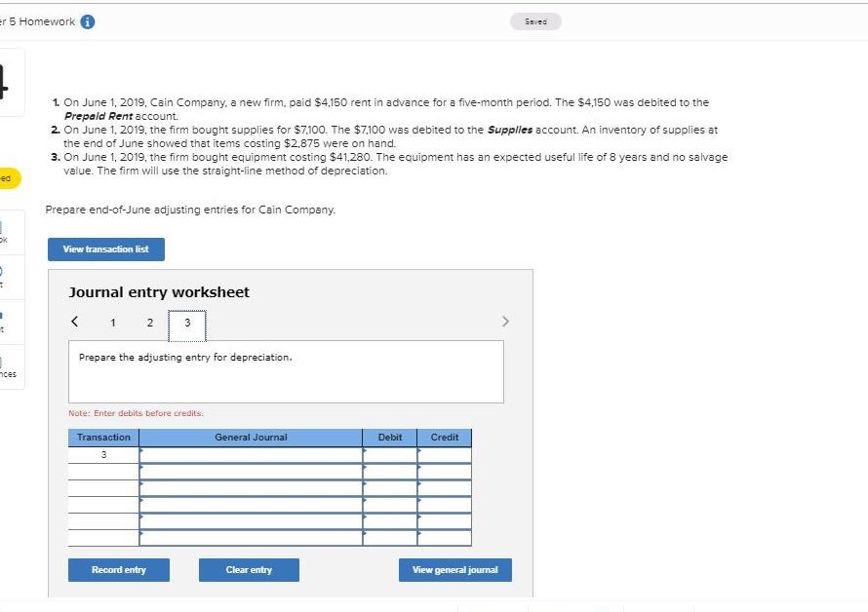Click the Journal entry worksheet heading

click(x=159, y=292)
